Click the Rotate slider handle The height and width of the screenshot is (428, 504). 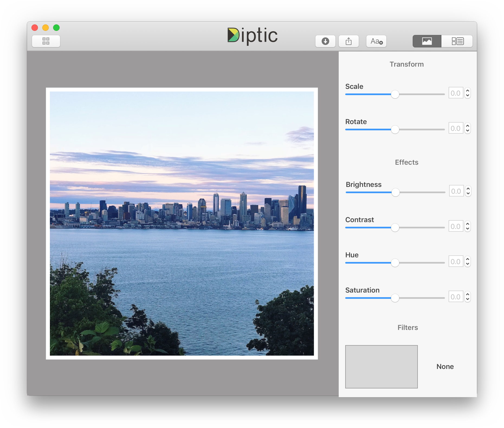[x=395, y=129]
